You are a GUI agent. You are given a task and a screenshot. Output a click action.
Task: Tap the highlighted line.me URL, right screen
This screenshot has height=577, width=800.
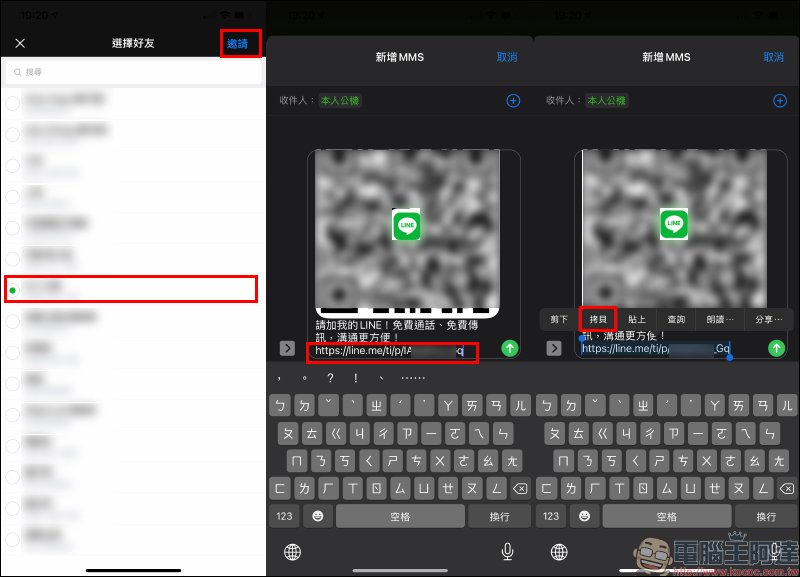[x=656, y=348]
